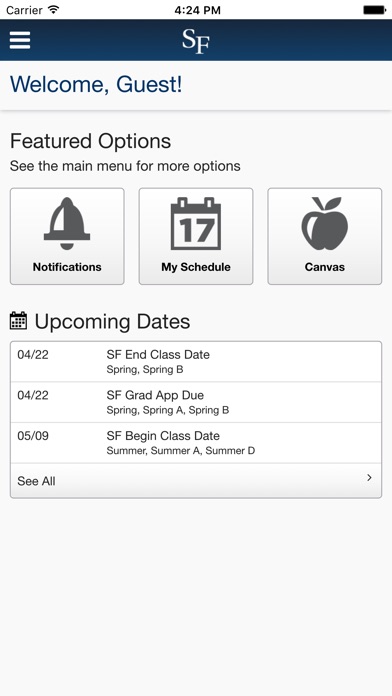Launch Canvas via its text label
Screen dimensions: 392x696
click(325, 267)
